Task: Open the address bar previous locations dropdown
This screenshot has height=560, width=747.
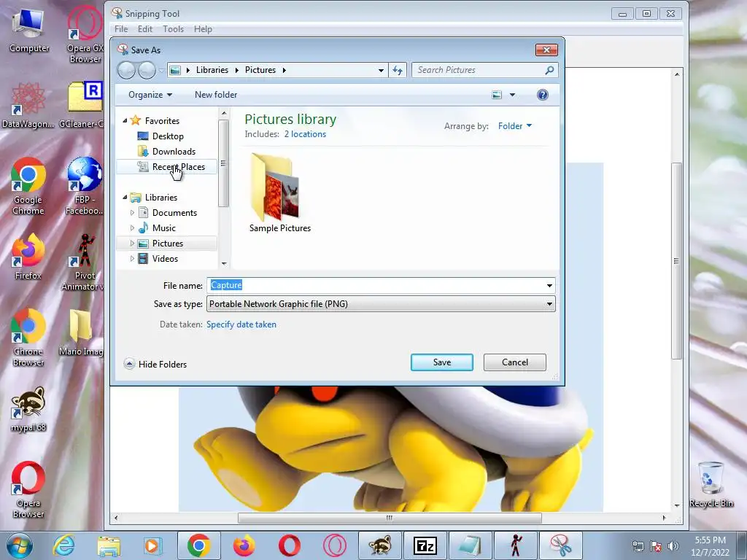Action: 381,71
